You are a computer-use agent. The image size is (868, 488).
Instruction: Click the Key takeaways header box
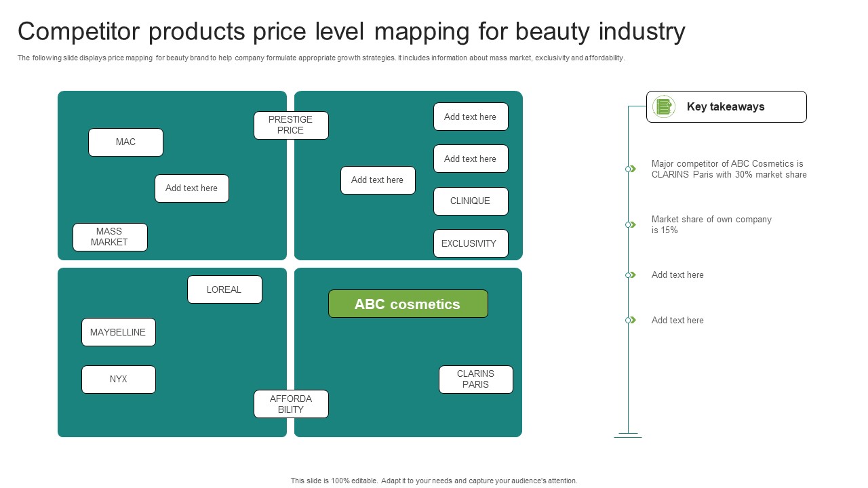coord(726,106)
